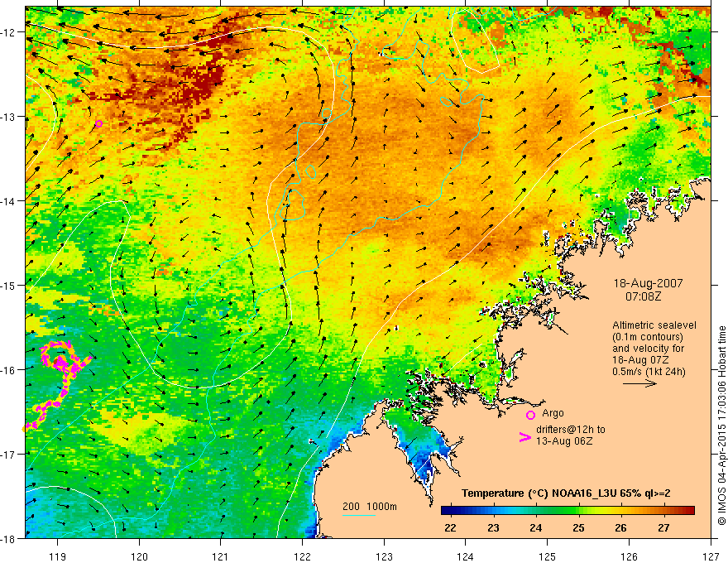Click the latitude axis label -16
Viewport: 728px width, 563px height.
click(8, 370)
